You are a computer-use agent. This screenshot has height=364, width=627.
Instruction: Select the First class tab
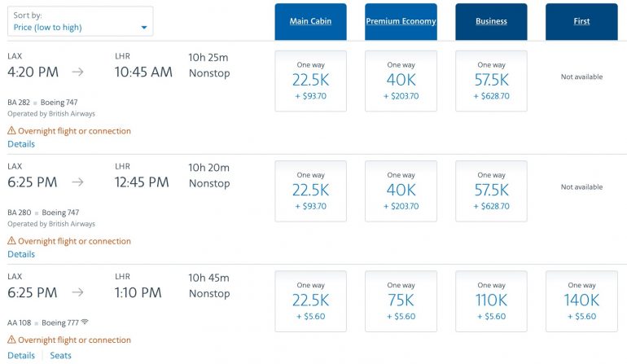coord(581,21)
